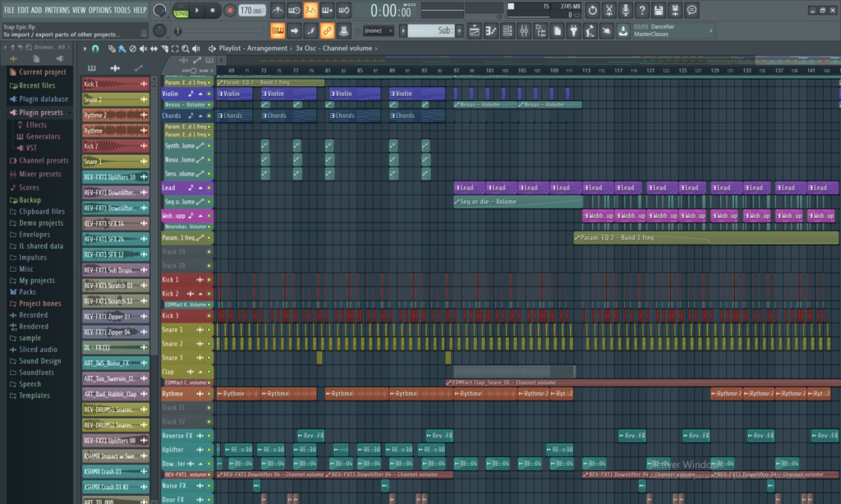
Task: Open the Channel rack icon
Action: [508, 31]
